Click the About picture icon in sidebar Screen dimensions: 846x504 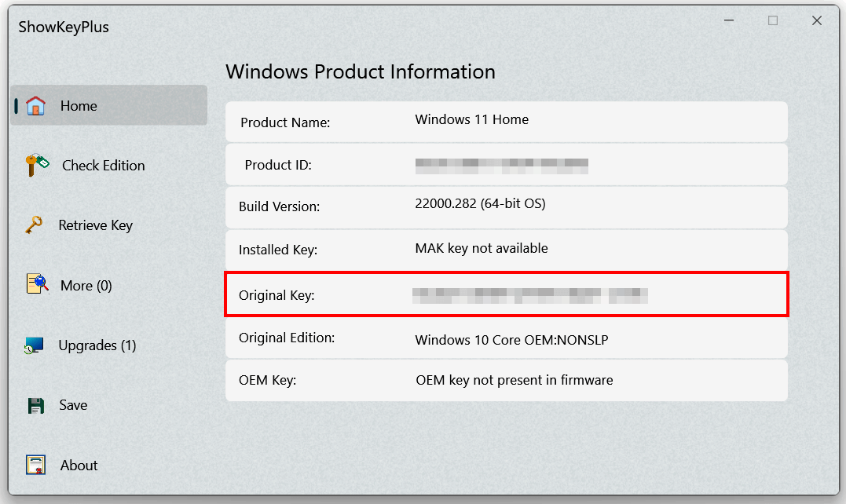pos(35,465)
